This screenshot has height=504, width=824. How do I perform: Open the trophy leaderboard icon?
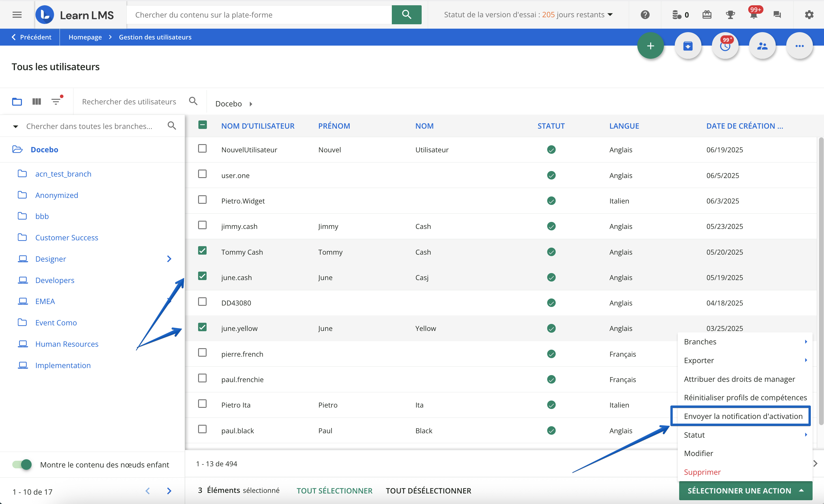pos(730,15)
